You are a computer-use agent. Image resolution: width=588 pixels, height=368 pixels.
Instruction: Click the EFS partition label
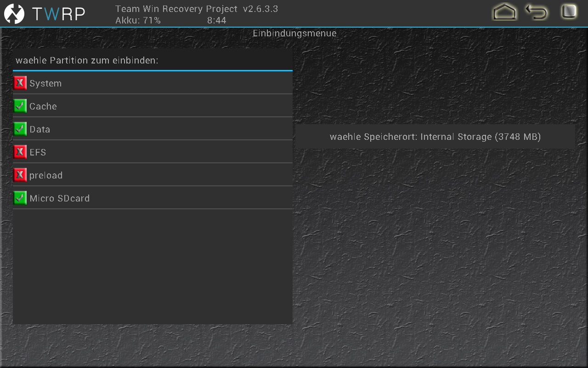(38, 152)
